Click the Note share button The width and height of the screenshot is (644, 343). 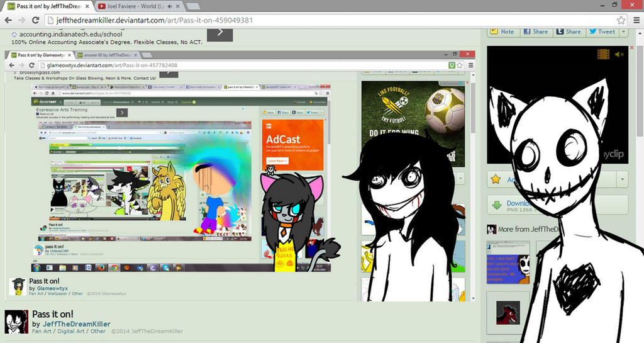[504, 32]
